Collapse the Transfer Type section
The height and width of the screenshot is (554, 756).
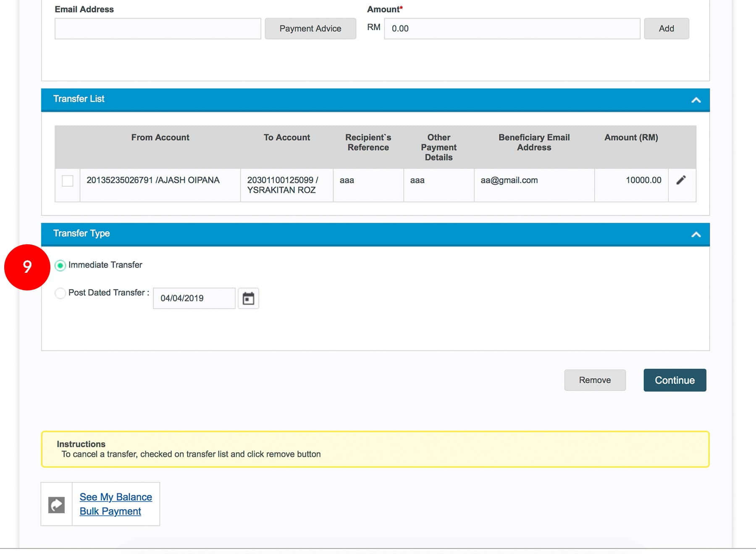(696, 234)
